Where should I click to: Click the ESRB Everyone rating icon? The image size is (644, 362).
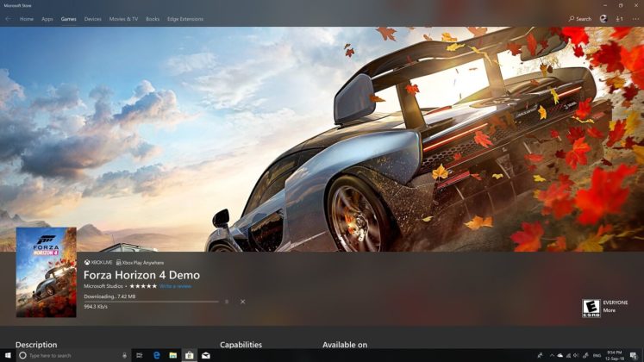(591, 309)
